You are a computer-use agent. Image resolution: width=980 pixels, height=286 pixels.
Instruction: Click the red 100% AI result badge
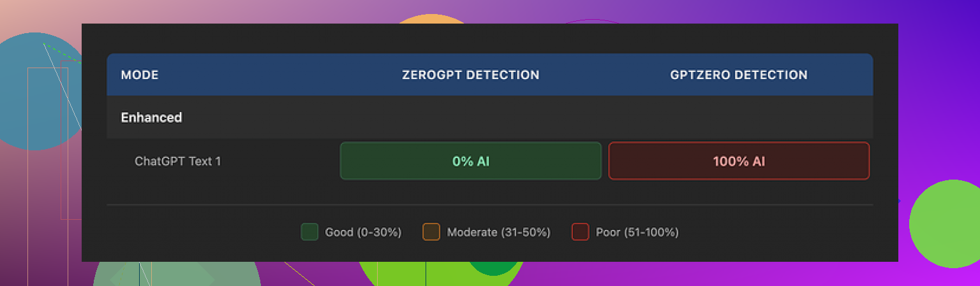(x=738, y=161)
